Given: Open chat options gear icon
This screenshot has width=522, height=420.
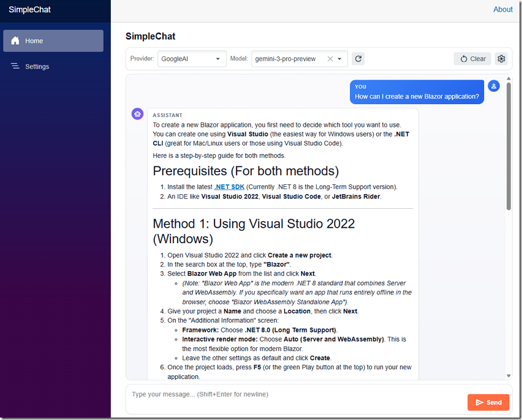Looking at the screenshot, I should 501,59.
